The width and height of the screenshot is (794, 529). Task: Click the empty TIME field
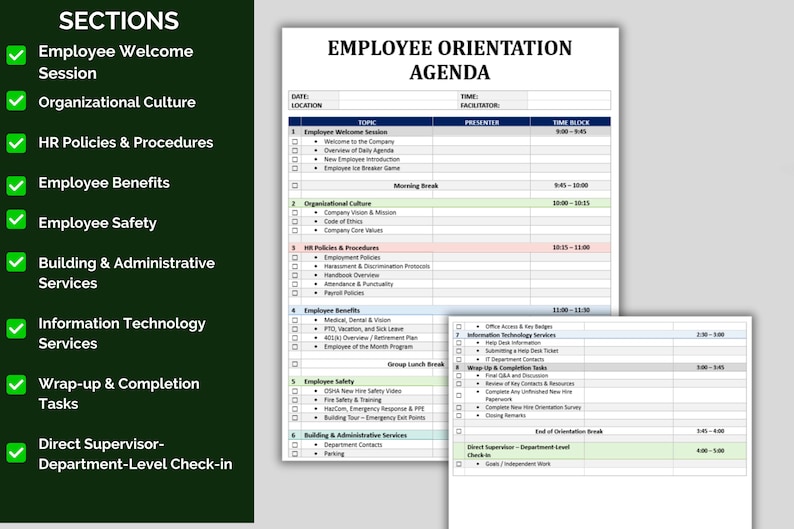569,96
